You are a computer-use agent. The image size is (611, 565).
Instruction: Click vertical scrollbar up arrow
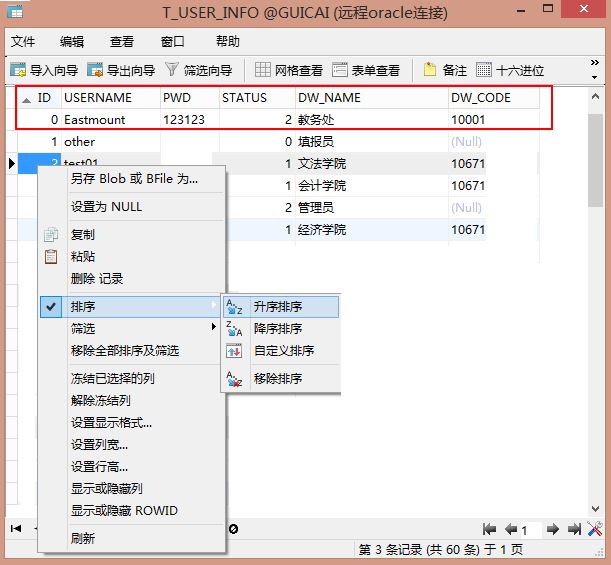[x=595, y=96]
